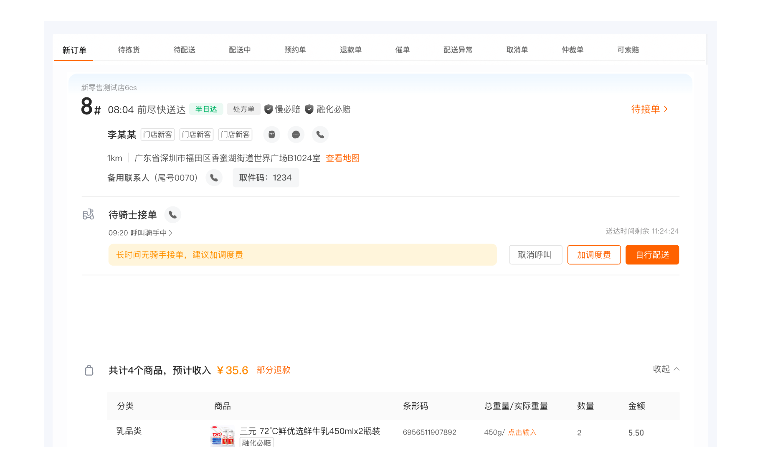Click the 总重量/实际重量 column header

(516, 406)
